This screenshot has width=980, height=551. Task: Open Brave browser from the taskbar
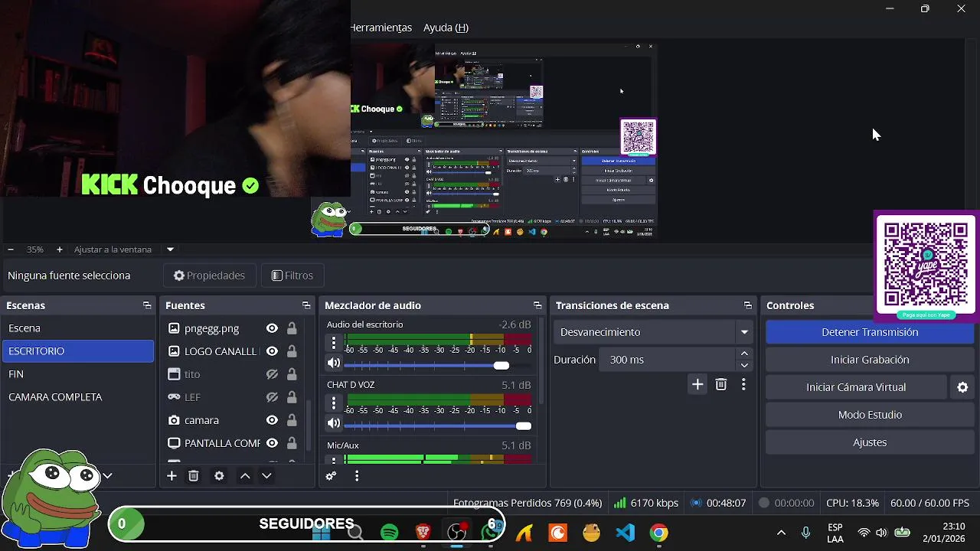(423, 533)
